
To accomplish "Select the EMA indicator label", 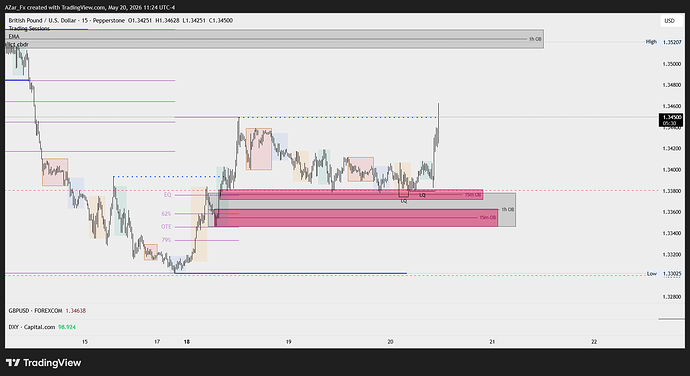I will point(14,37).
